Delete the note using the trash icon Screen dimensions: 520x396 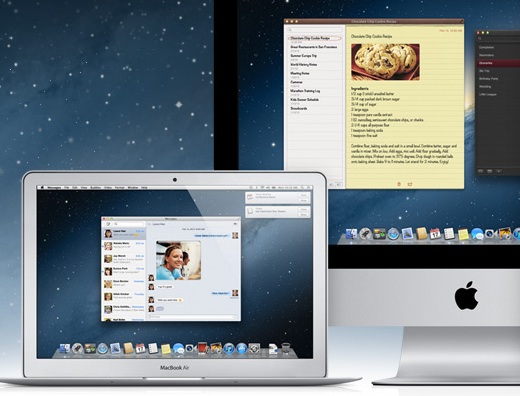click(x=399, y=184)
